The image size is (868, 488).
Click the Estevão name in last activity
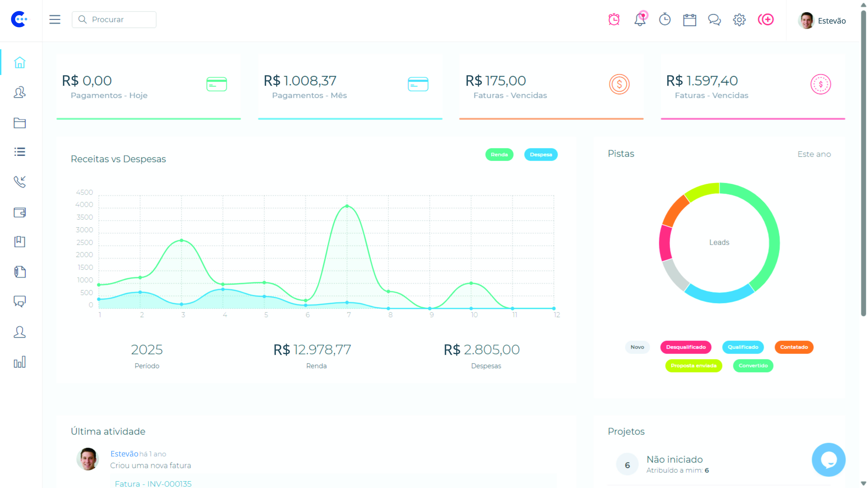point(124,454)
